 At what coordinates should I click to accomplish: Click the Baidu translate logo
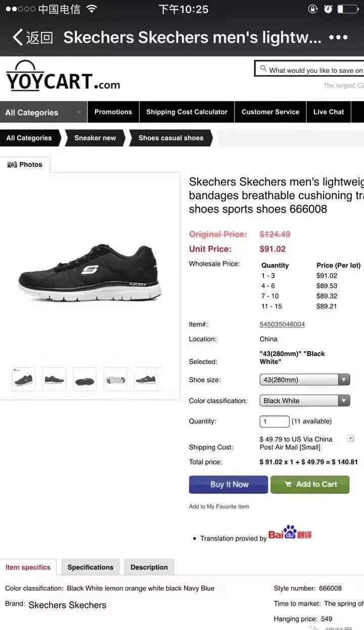pyautogui.click(x=290, y=532)
